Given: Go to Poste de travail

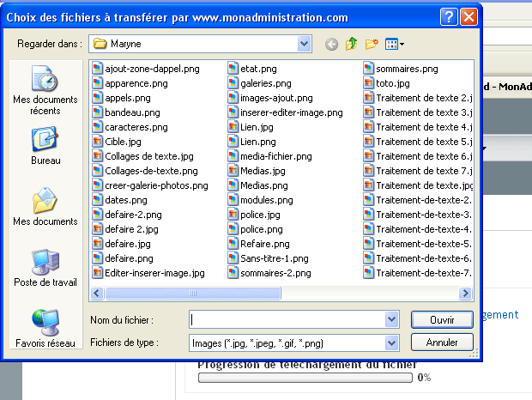Looking at the screenshot, I should tap(45, 268).
